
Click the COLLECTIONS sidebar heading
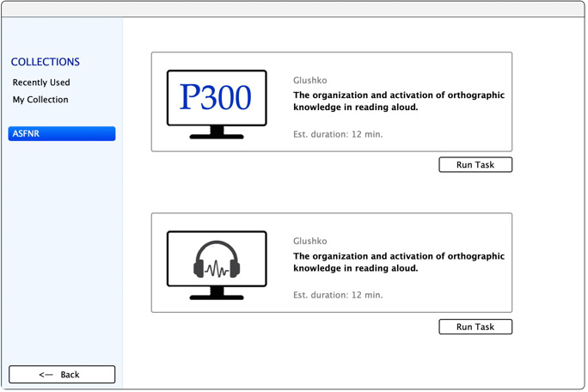pos(46,62)
